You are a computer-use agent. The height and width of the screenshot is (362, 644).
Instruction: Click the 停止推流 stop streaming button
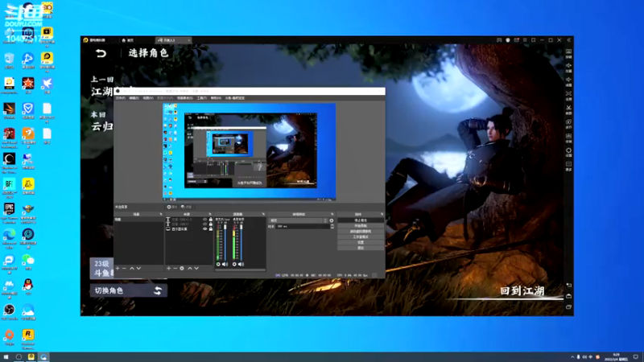361,220
